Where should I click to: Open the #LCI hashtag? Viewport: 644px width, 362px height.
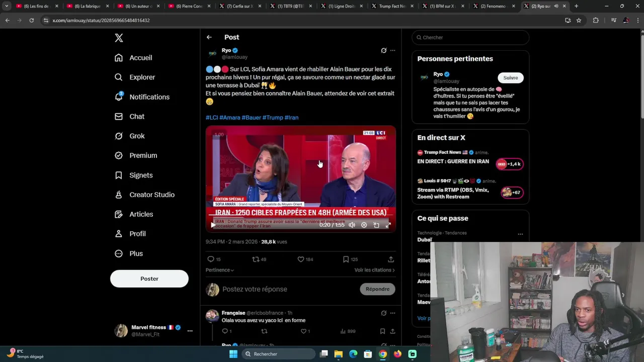212,118
